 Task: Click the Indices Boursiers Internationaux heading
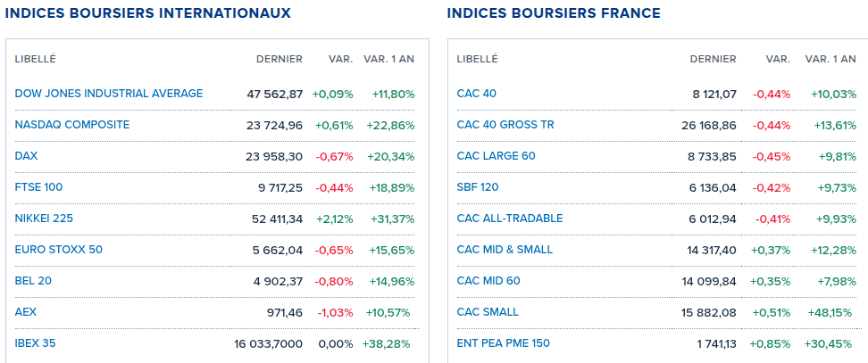pyautogui.click(x=148, y=13)
